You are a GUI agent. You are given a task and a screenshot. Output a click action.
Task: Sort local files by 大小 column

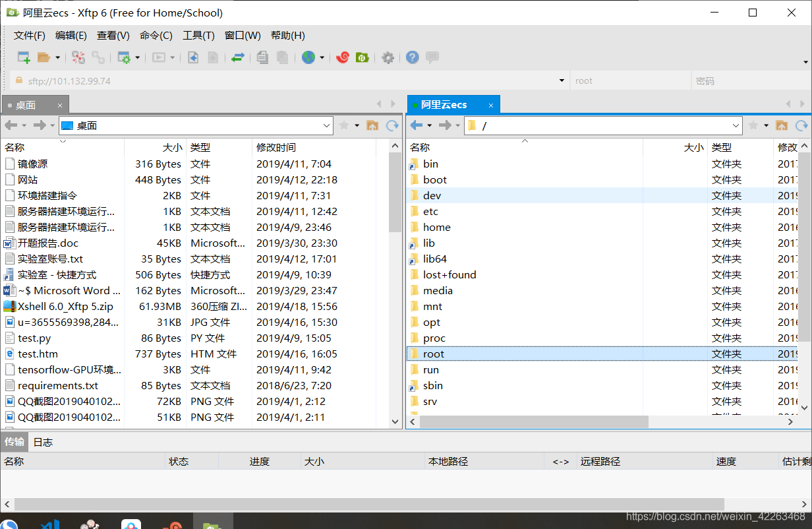click(x=155, y=148)
